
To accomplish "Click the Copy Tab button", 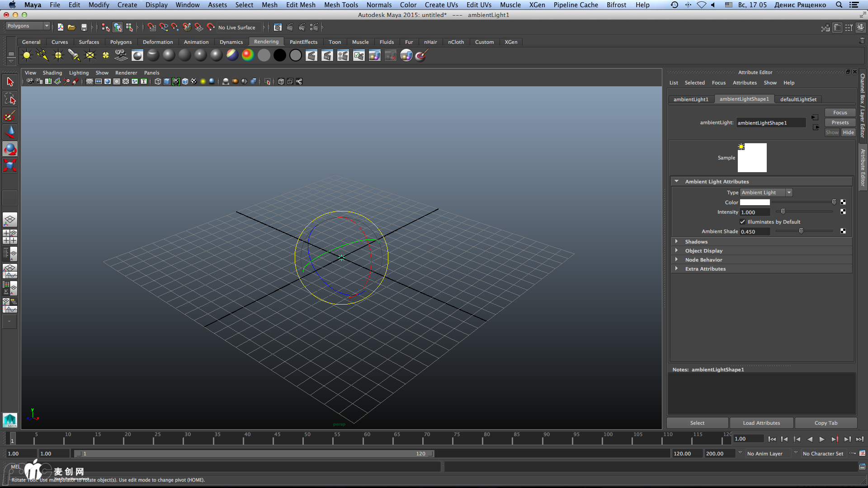I will coord(826,422).
